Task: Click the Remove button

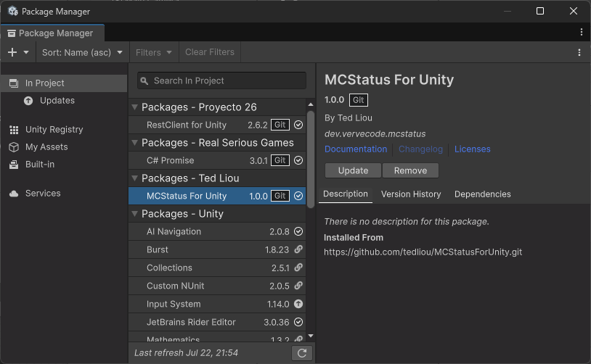Action: tap(410, 170)
